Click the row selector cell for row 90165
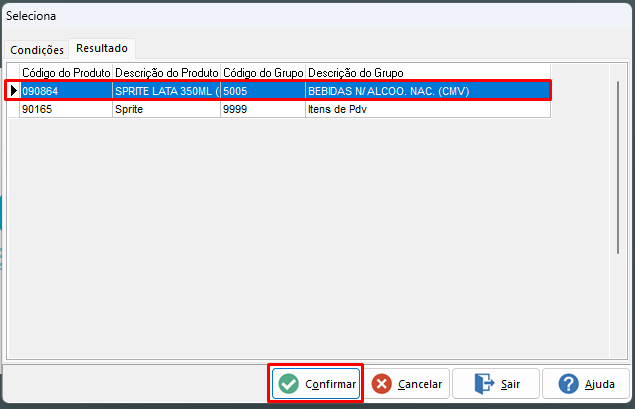This screenshot has height=409, width=635. [13, 109]
